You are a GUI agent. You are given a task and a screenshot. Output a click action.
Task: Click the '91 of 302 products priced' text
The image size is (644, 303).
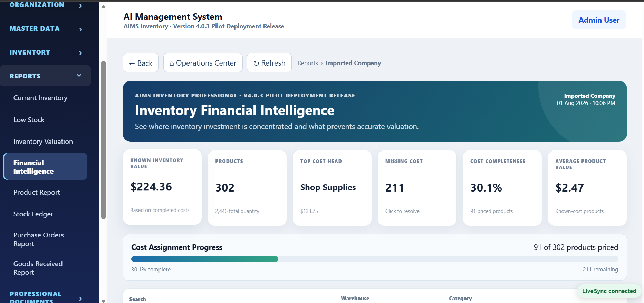tap(576, 247)
